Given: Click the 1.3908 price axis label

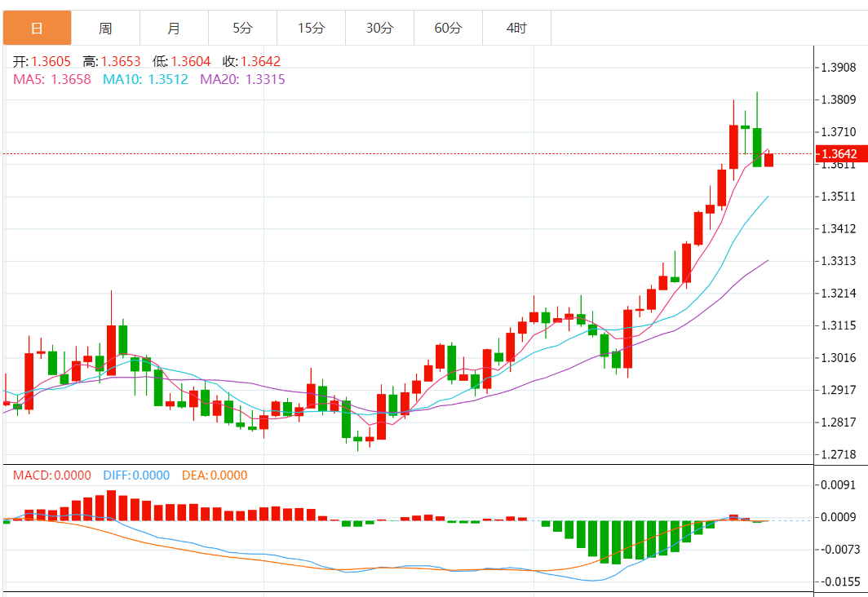Looking at the screenshot, I should [838, 68].
